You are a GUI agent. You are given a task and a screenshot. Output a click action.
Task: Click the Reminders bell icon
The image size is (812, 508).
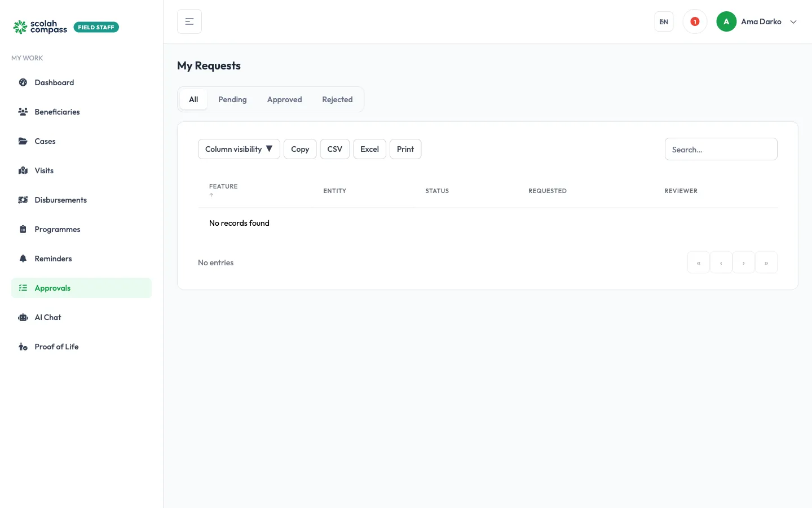point(23,259)
